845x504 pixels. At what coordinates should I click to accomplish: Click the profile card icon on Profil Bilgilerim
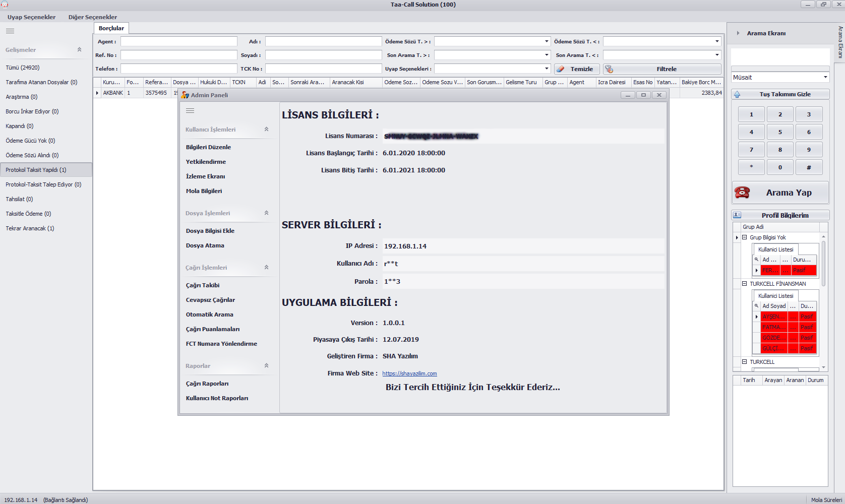click(x=737, y=215)
